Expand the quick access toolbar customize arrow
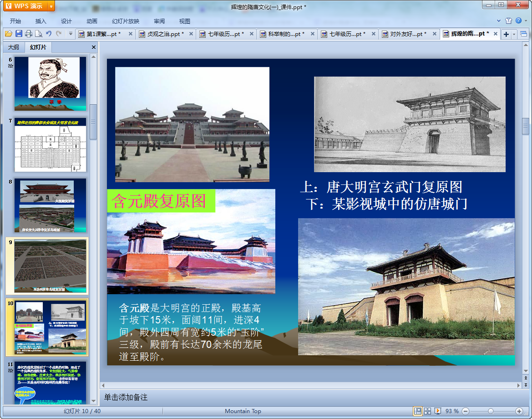The height and width of the screenshot is (419, 532). 71,34
